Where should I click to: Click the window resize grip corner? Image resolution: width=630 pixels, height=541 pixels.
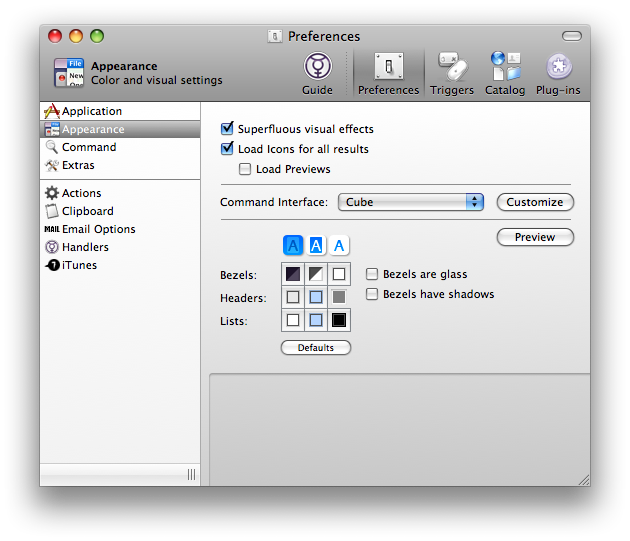pos(584,480)
